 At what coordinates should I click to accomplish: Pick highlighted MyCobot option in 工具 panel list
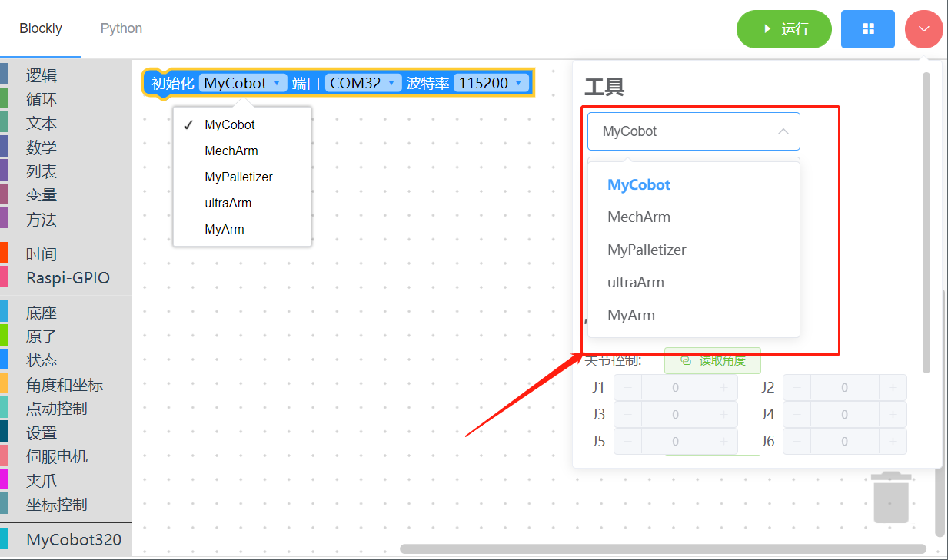694,184
